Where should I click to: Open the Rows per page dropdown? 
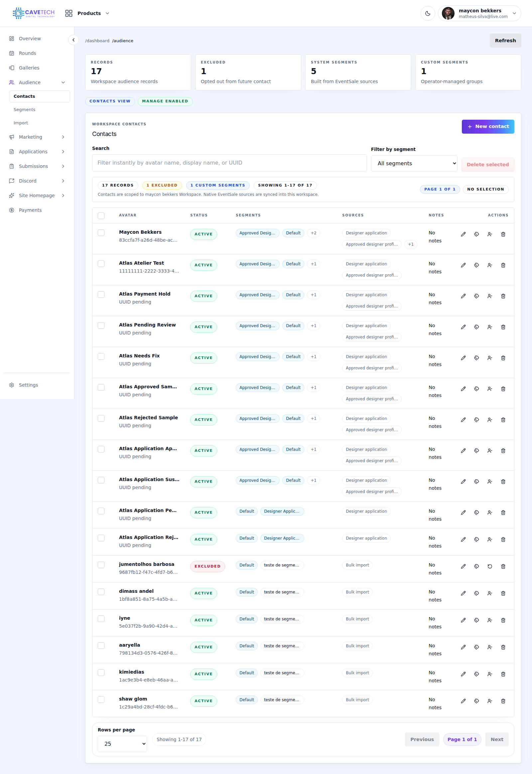point(122,744)
